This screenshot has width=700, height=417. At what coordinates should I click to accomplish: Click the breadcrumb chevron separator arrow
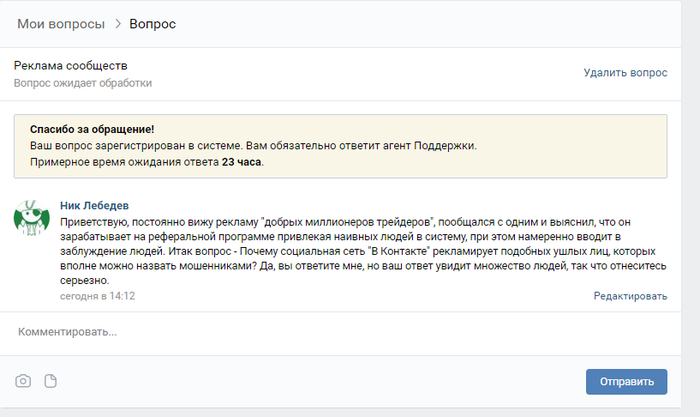point(118,24)
